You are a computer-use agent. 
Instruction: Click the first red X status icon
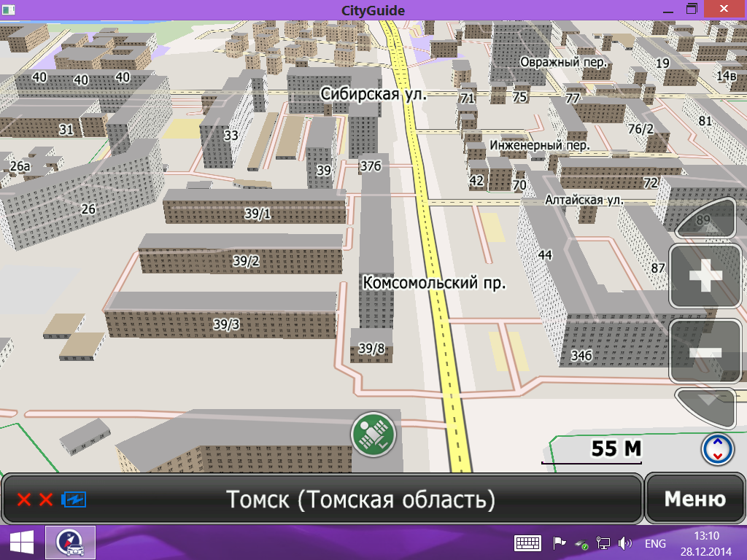click(x=24, y=499)
